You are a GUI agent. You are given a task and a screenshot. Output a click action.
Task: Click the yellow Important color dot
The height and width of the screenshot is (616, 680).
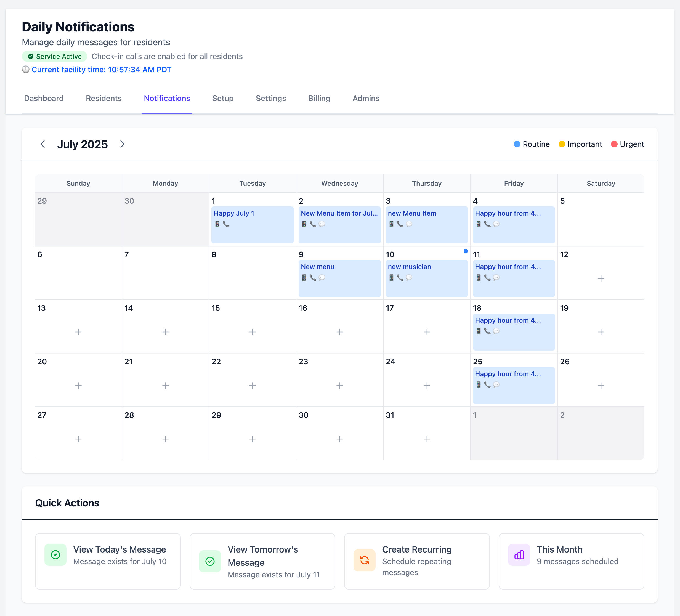562,144
